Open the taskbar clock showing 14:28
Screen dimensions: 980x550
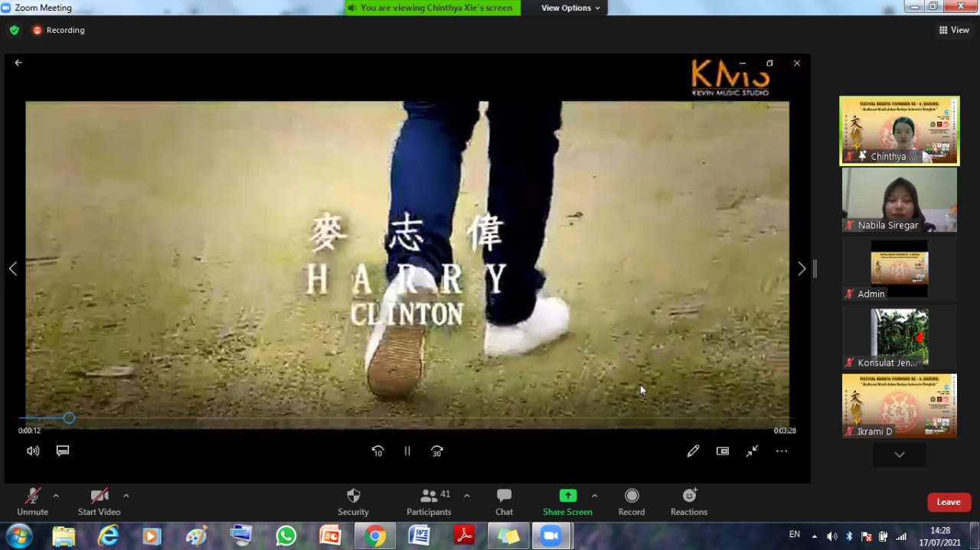[x=940, y=536]
